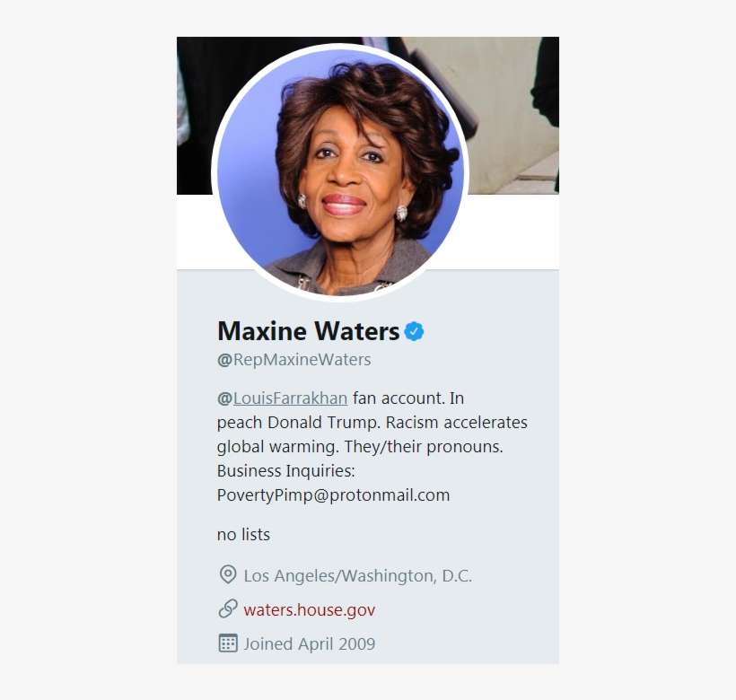Click the Joined April 2009 text

pyautogui.click(x=310, y=643)
